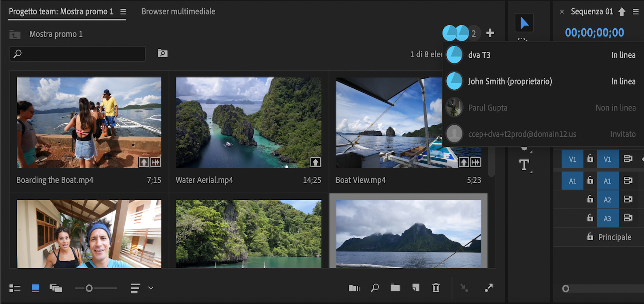Click the upload badge on Water Aerial.mp4
The height and width of the screenshot is (304, 644).
[x=315, y=162]
